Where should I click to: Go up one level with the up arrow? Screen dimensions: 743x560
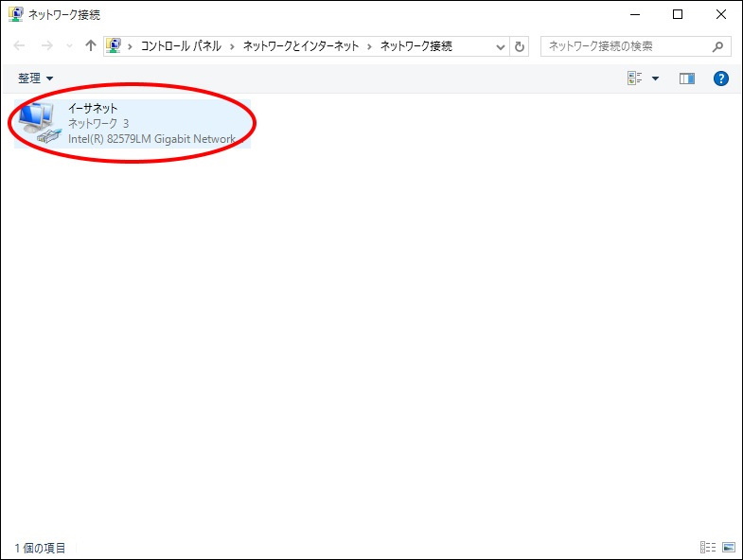tap(91, 45)
